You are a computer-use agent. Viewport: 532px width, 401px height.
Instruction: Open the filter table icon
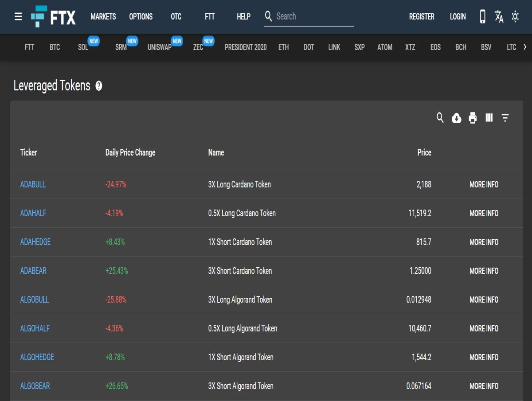coord(505,118)
